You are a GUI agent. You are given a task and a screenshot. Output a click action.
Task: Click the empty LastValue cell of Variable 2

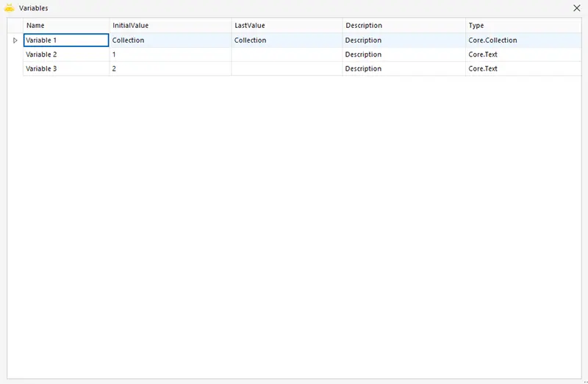click(x=287, y=54)
